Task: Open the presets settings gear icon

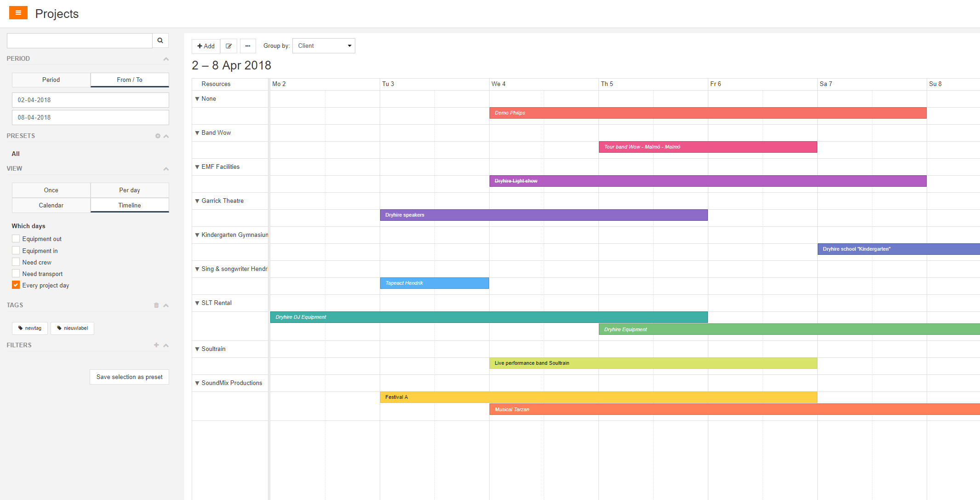Action: [157, 136]
